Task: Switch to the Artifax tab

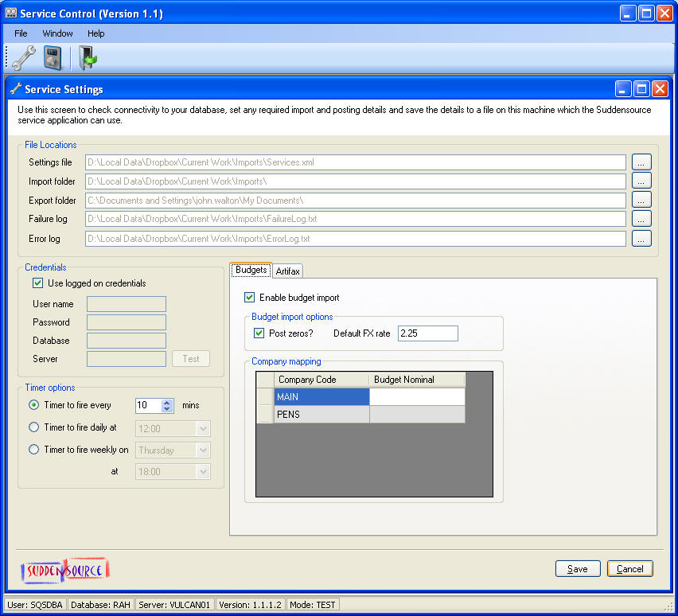Action: click(x=287, y=271)
